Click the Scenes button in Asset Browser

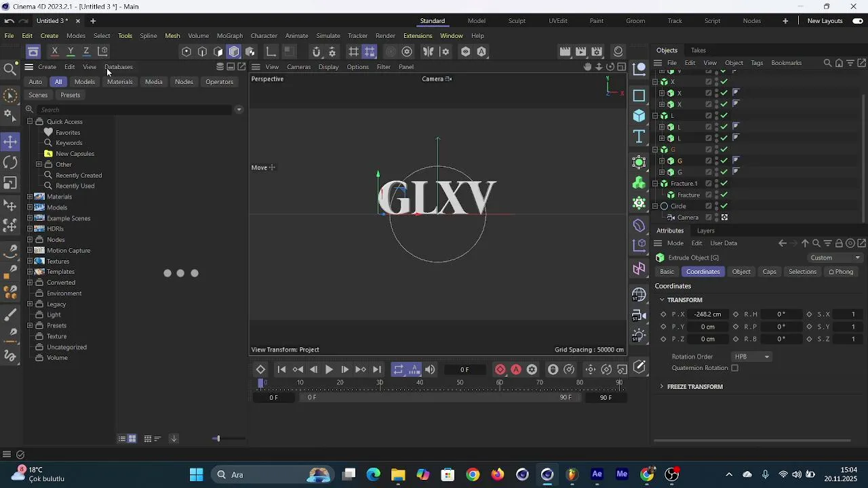[38, 95]
